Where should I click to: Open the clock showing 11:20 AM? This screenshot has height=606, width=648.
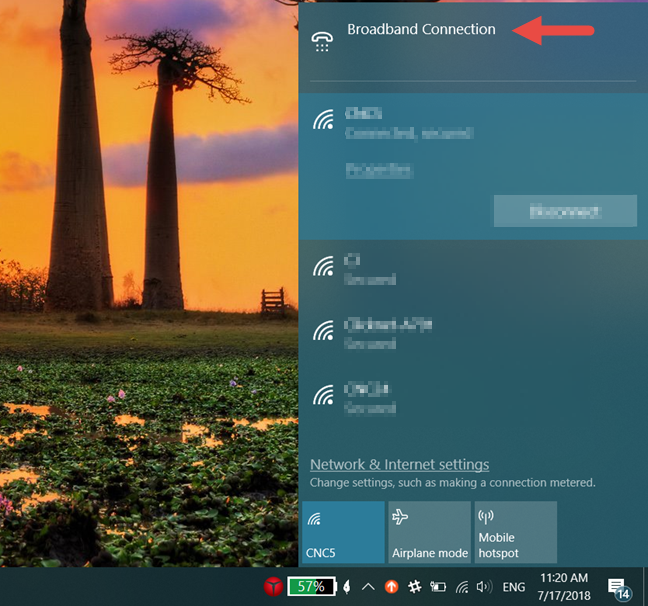(x=564, y=587)
